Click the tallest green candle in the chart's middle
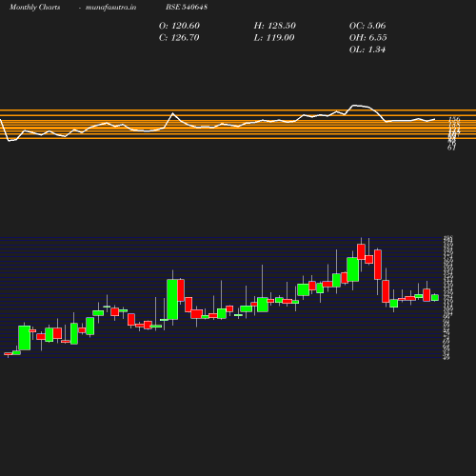Viewport: 476px width, 476px height. [172, 299]
